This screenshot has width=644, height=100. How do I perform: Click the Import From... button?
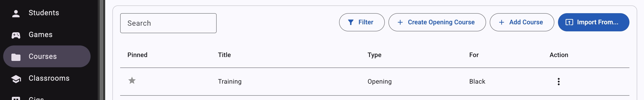pos(593,22)
